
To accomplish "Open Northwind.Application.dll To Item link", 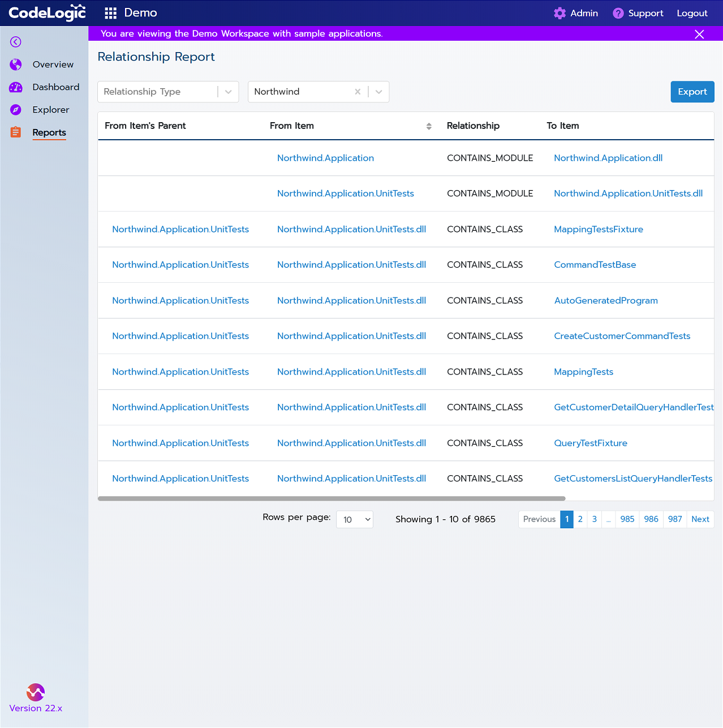I will 608,158.
